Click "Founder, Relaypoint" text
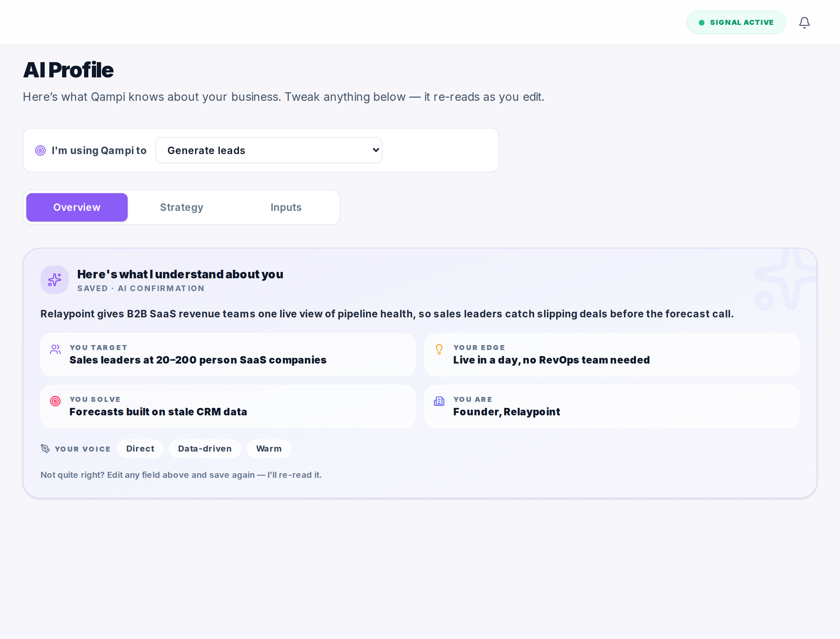The height and width of the screenshot is (639, 840). click(x=507, y=412)
